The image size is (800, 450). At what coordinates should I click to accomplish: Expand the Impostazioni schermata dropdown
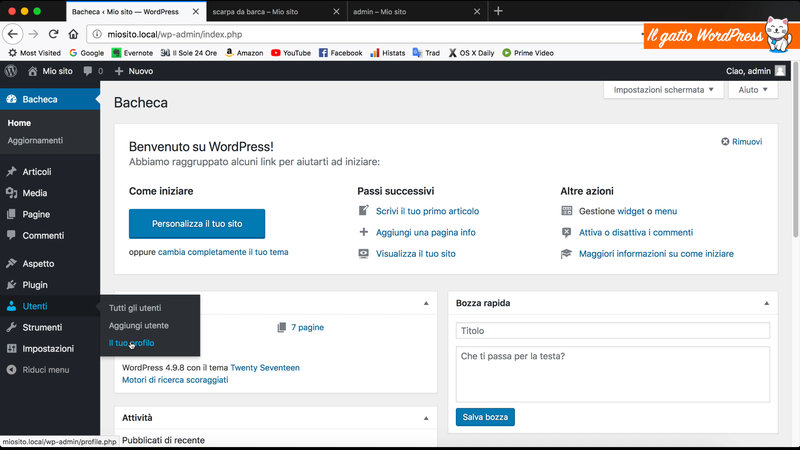point(663,90)
